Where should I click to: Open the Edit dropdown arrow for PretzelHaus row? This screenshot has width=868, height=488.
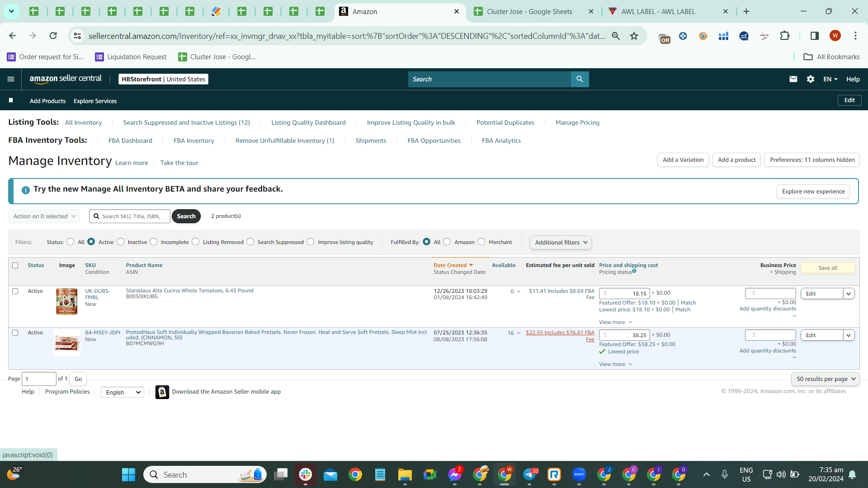point(849,335)
